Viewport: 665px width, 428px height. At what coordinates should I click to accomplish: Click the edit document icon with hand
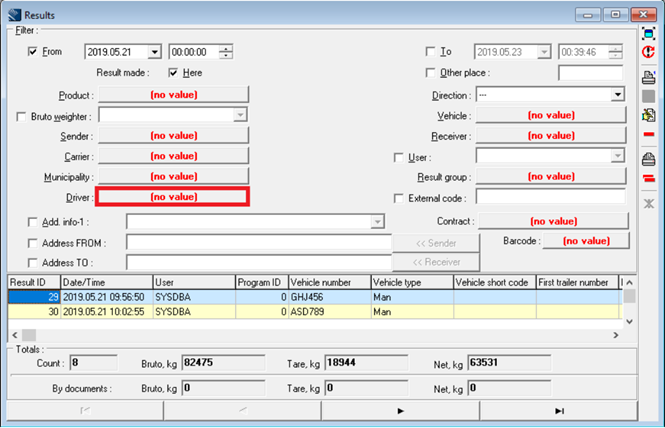(648, 115)
